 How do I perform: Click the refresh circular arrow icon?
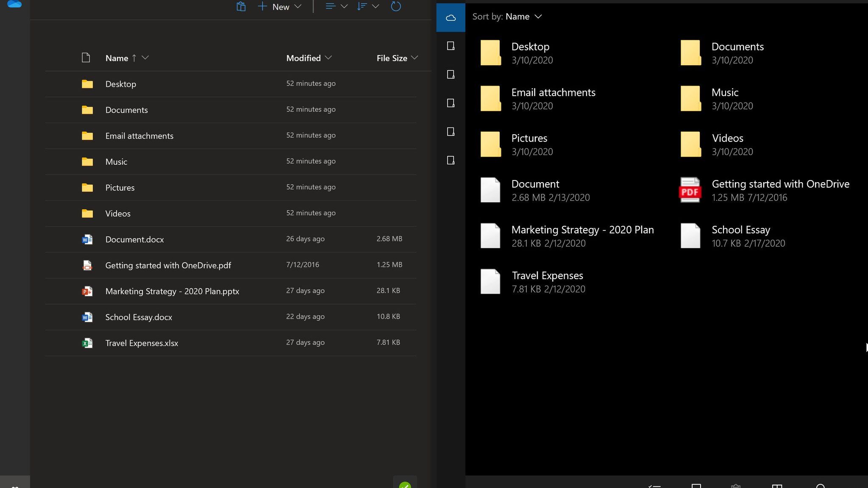coord(395,6)
